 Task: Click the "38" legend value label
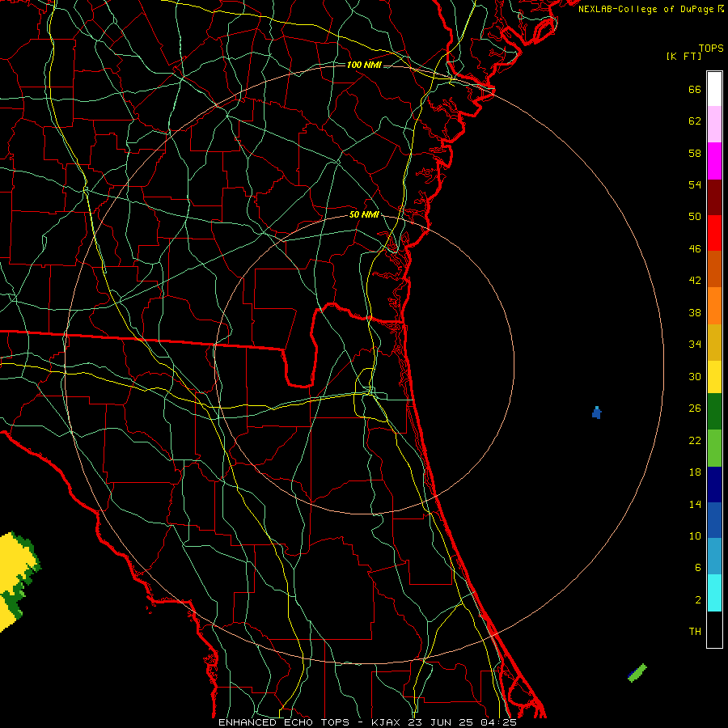point(695,312)
